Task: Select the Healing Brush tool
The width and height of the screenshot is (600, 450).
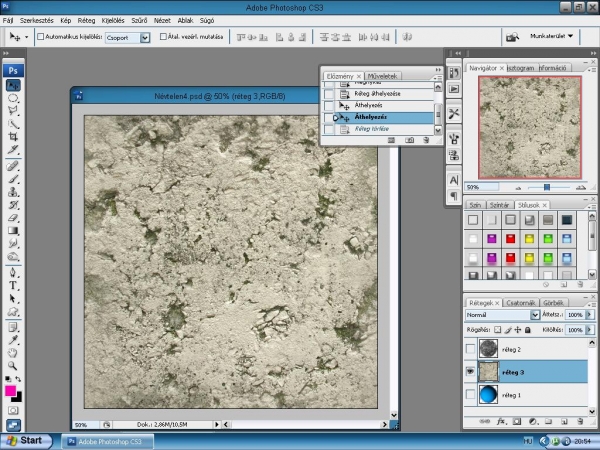Action: [x=13, y=166]
